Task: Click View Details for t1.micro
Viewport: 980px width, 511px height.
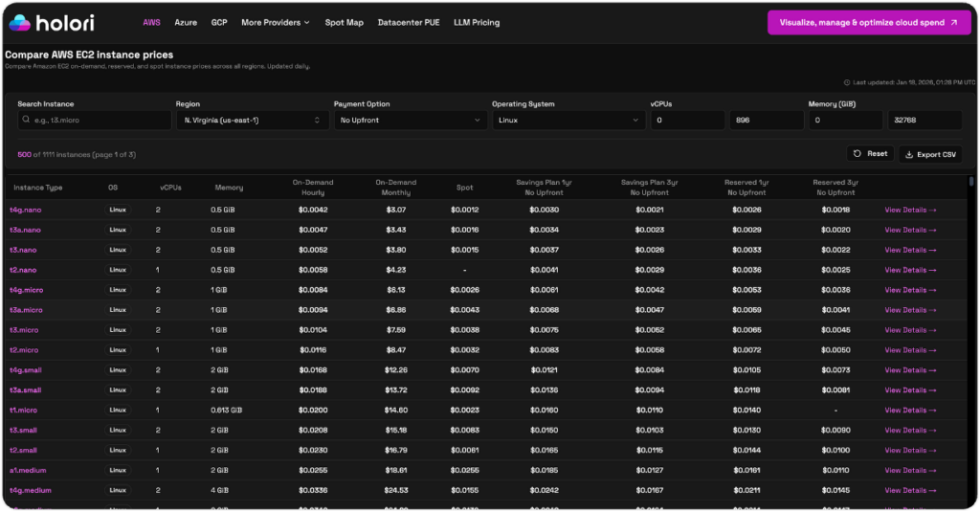Action: (910, 410)
